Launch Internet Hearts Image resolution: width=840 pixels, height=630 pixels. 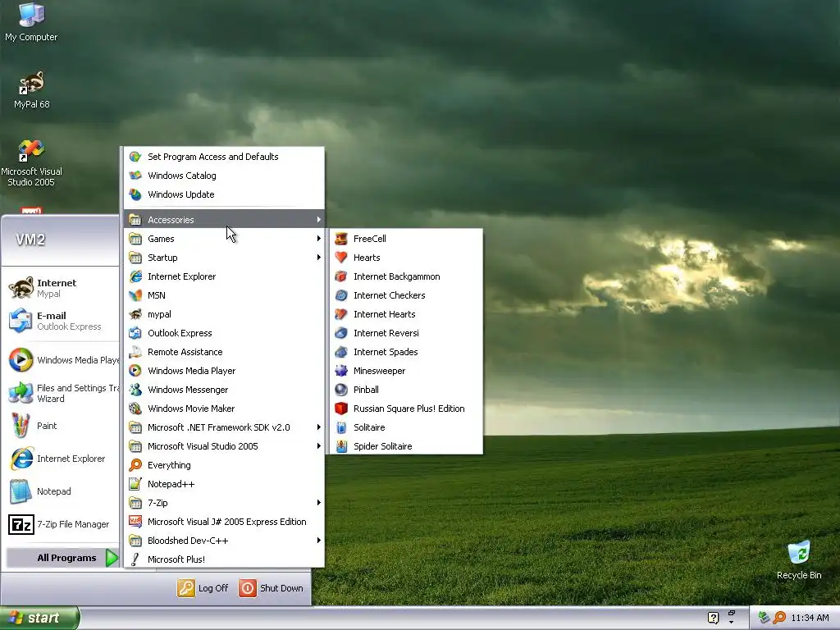[x=407, y=314]
